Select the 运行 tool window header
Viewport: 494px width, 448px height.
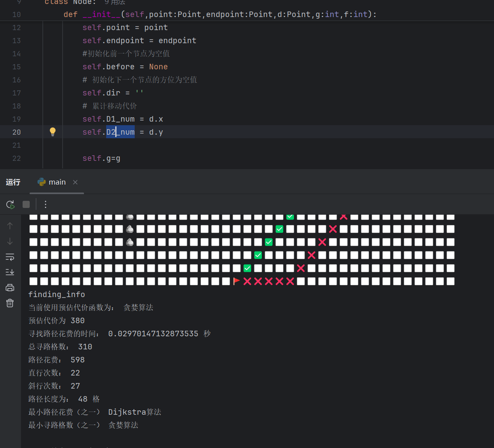13,182
